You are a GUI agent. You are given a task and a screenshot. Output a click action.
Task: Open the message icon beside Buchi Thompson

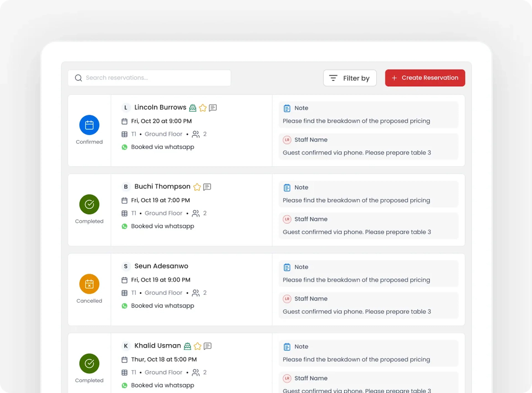(207, 187)
